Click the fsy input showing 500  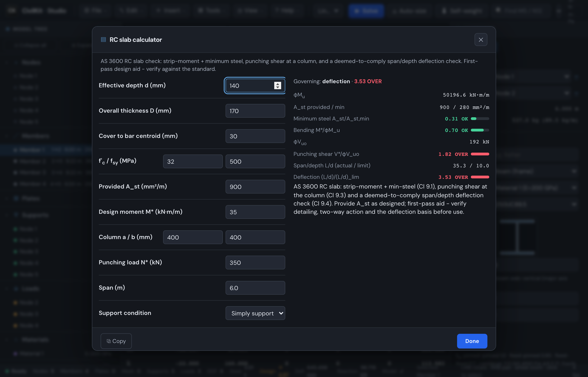pyautogui.click(x=255, y=161)
